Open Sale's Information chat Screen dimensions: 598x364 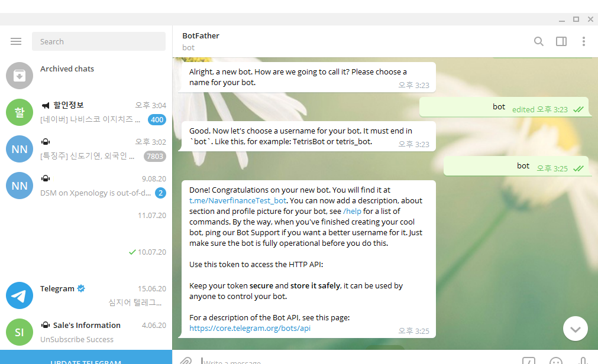point(86,331)
